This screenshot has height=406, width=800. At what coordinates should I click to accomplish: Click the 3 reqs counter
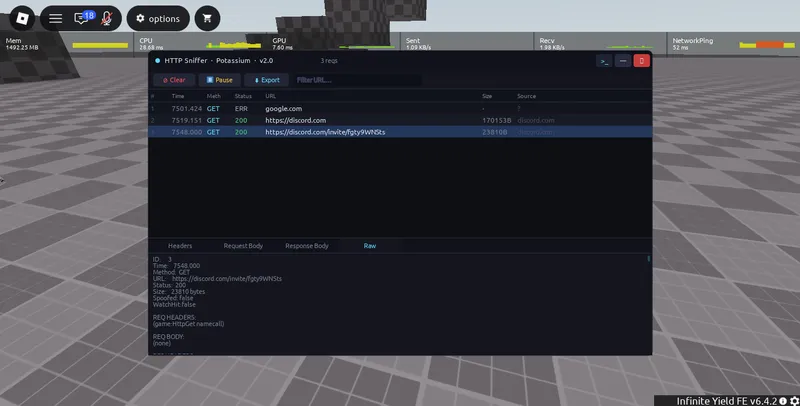329,61
